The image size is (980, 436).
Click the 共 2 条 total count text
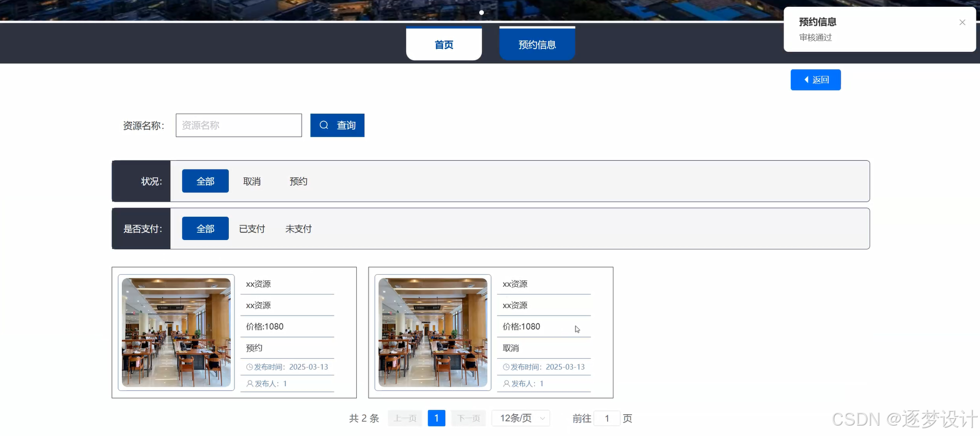pyautogui.click(x=364, y=418)
